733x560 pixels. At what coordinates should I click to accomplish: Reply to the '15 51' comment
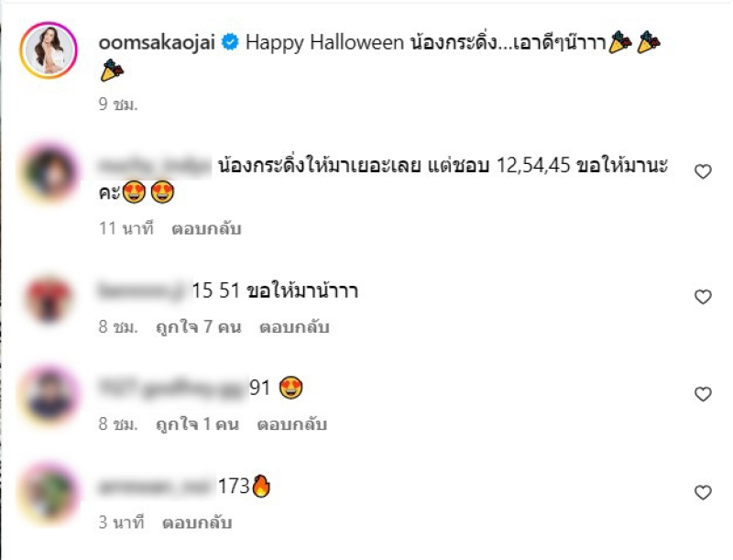click(294, 327)
